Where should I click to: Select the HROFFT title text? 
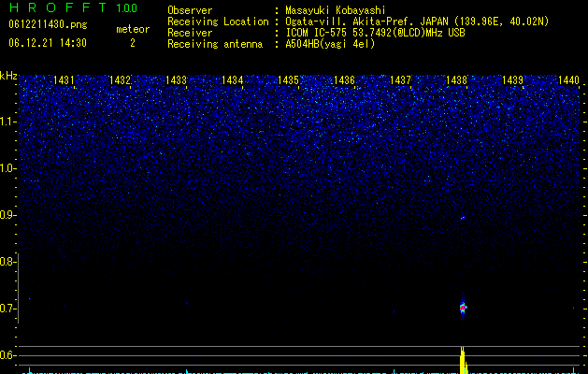click(58, 7)
